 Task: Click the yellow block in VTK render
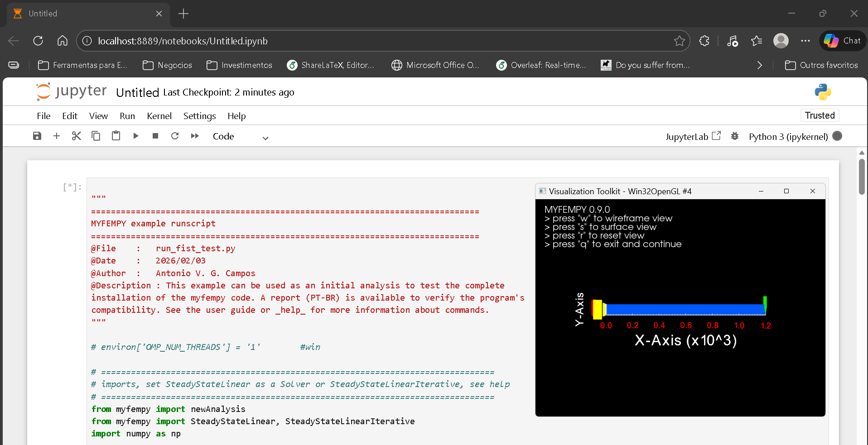tap(597, 309)
